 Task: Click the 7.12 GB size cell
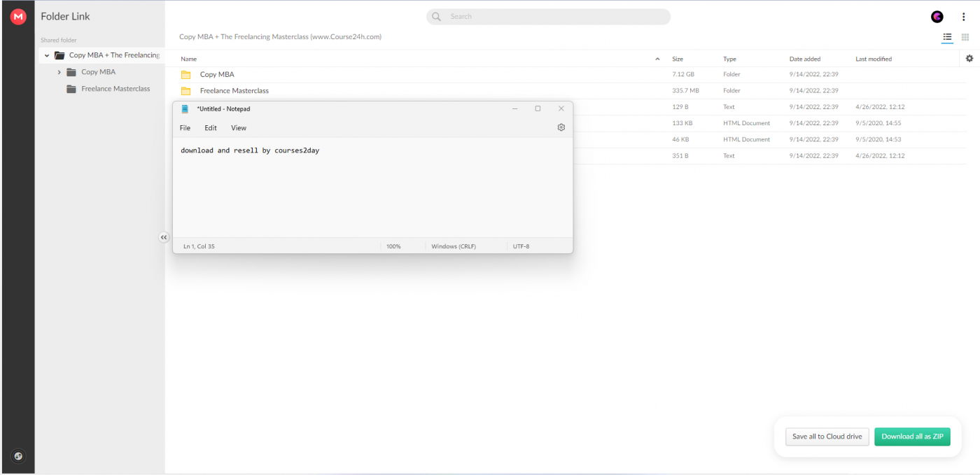(683, 74)
